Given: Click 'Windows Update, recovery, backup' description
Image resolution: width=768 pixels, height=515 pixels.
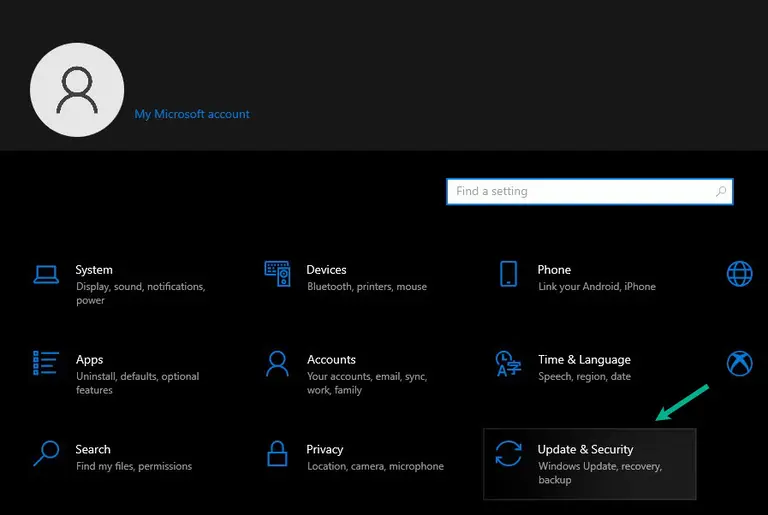Looking at the screenshot, I should tap(600, 473).
